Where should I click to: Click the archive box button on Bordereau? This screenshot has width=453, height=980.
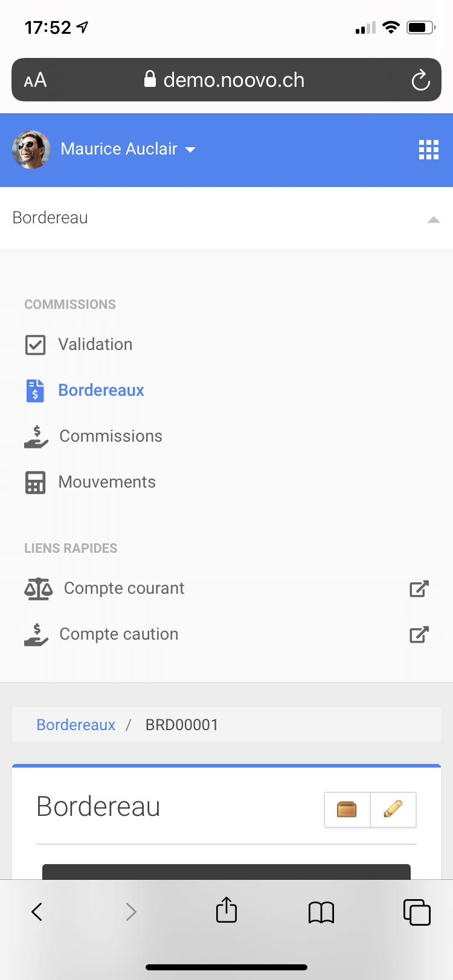(347, 809)
